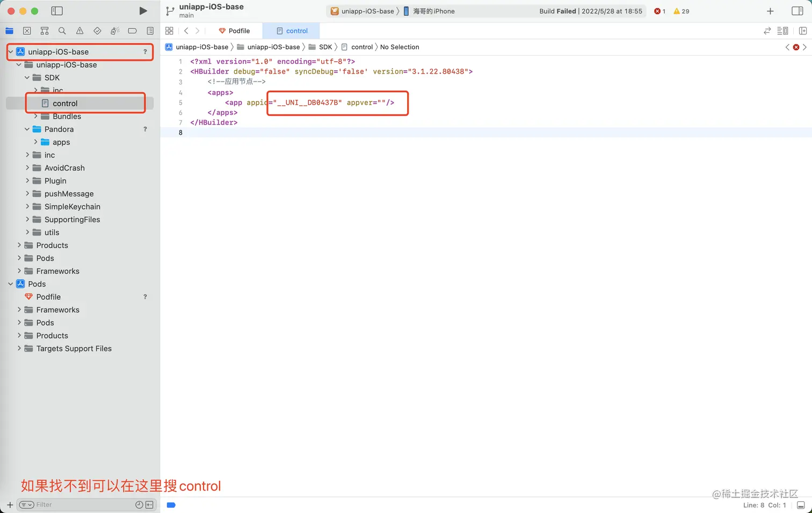Open the Report navigator icon
This screenshot has height=513, width=812.
click(x=150, y=31)
